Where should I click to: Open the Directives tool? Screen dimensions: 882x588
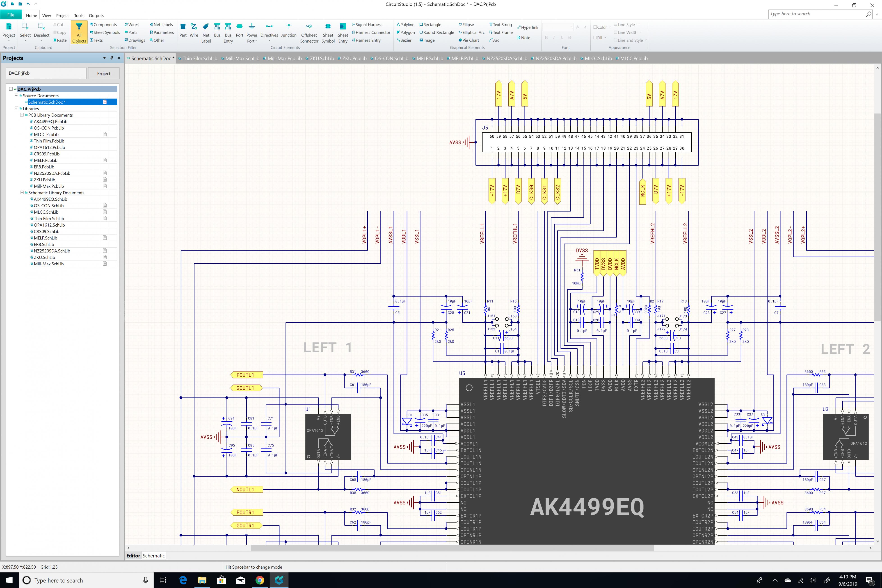tap(269, 33)
